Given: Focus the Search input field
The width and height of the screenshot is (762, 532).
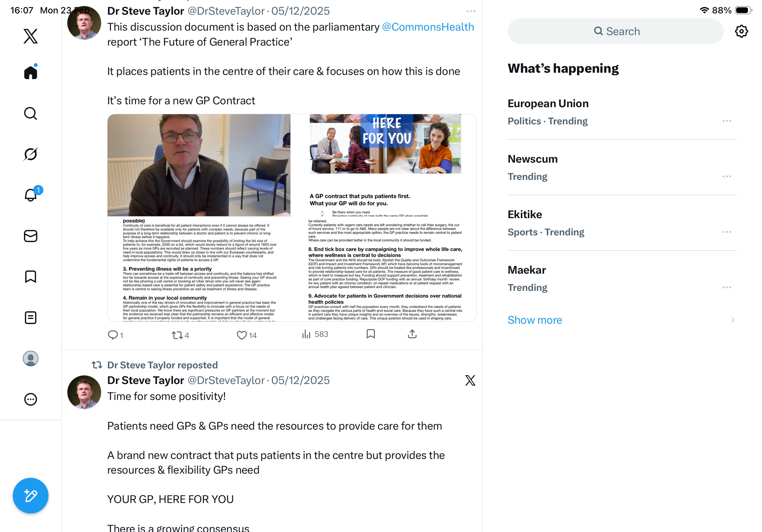Looking at the screenshot, I should (616, 31).
